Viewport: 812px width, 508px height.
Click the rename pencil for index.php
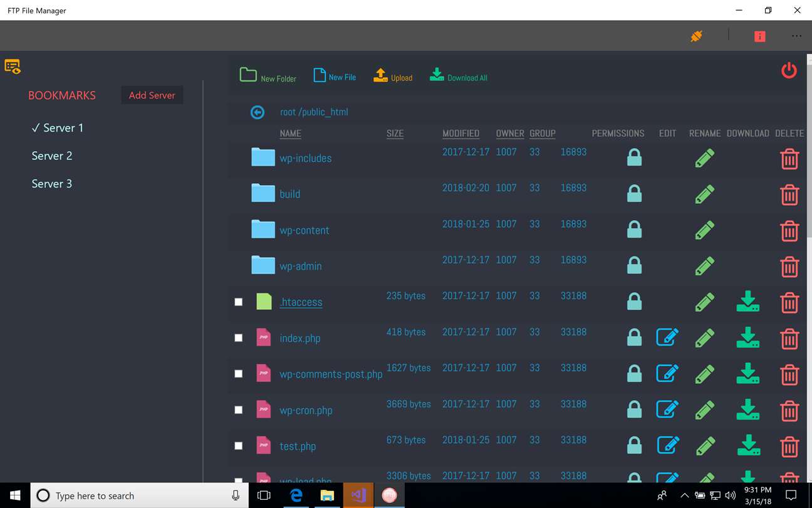[x=705, y=338]
